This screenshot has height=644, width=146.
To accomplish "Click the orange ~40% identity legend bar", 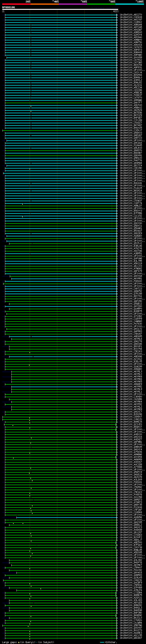I will click(x=45, y=4).
